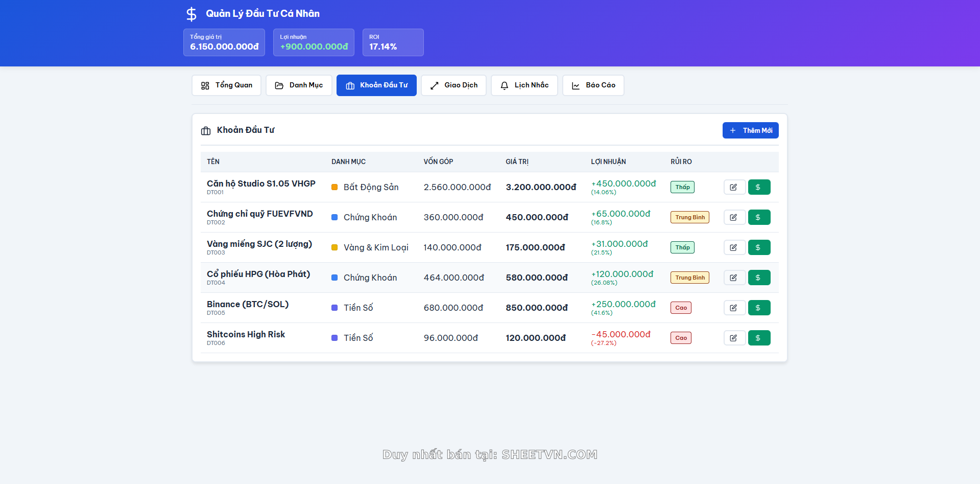The width and height of the screenshot is (980, 484).
Task: Click the ROI 17.14% card
Action: (393, 42)
